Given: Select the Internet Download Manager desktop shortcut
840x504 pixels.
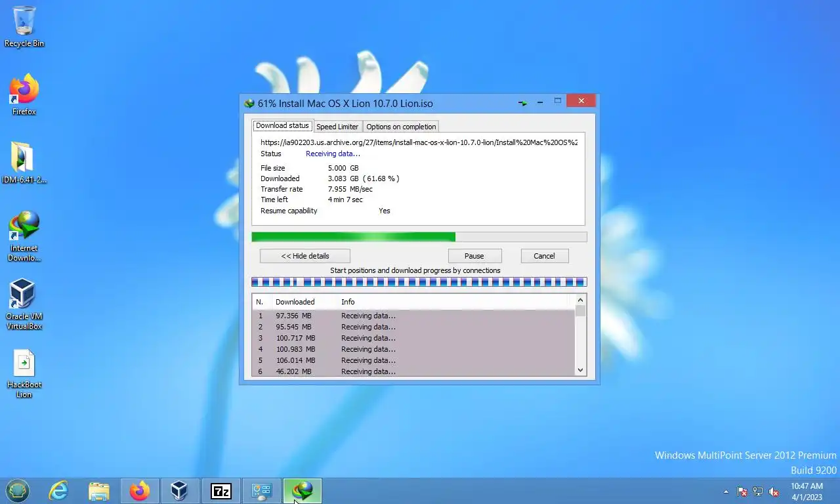Looking at the screenshot, I should [24, 236].
